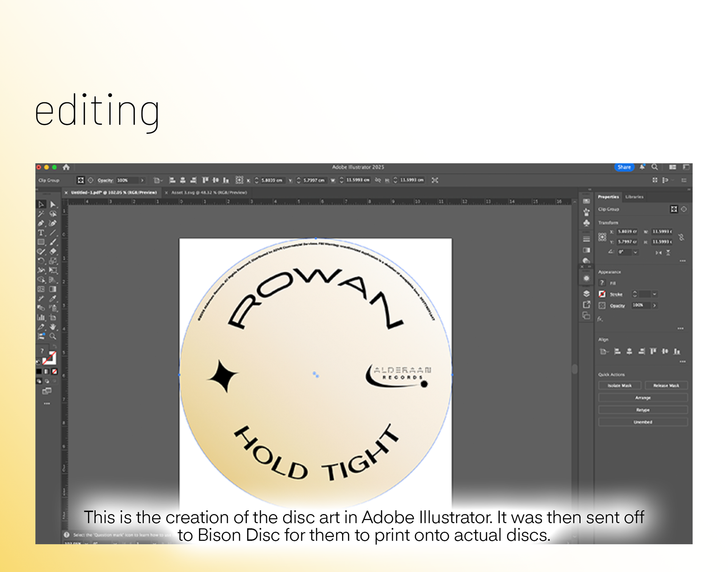Click the Home icon in title bar

coord(66,167)
